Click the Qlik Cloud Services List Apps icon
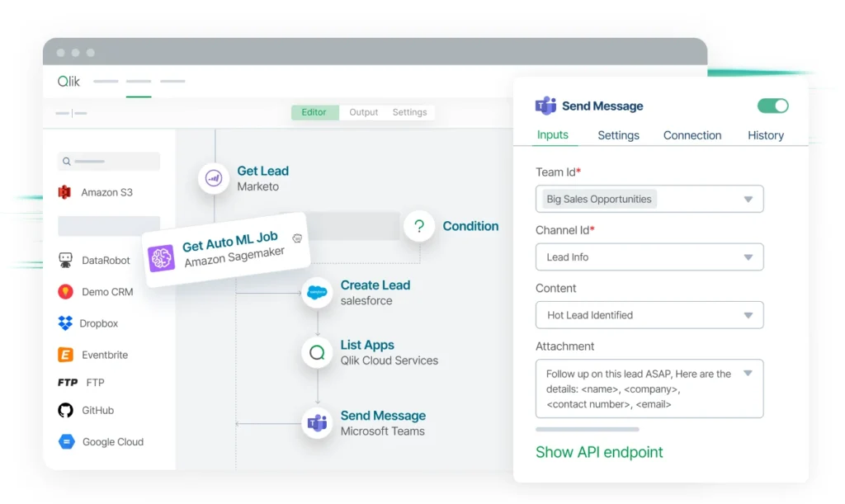Screen dimensions: 845x504 coord(317,353)
